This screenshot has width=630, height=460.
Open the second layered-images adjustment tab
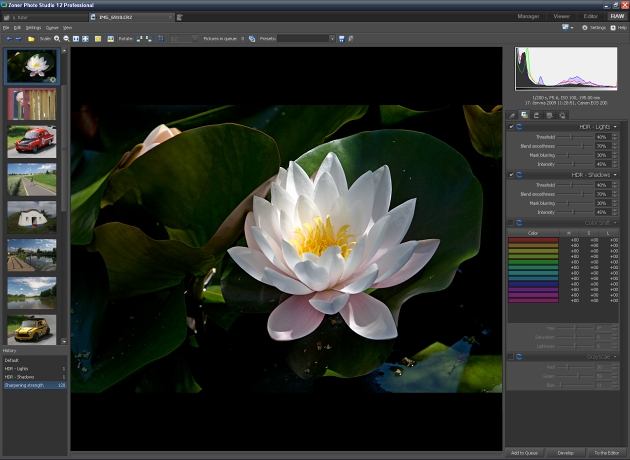tap(524, 115)
